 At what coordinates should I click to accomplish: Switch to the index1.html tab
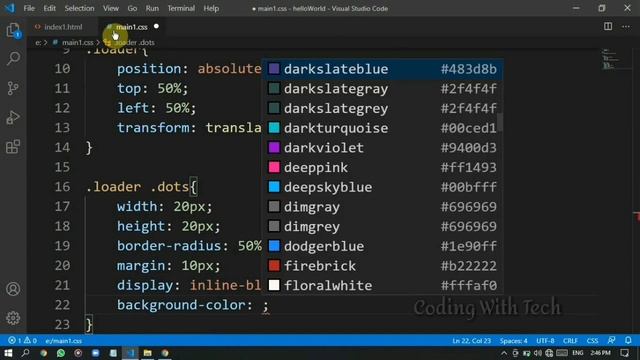63,27
